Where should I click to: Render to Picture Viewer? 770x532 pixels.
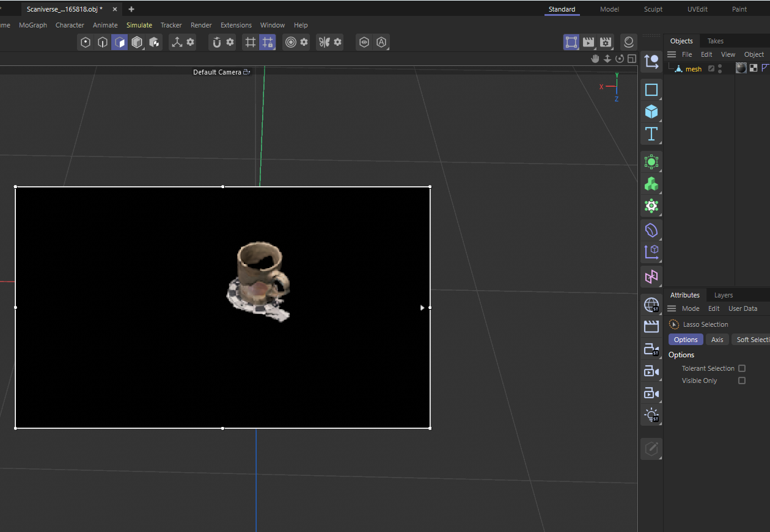[588, 42]
